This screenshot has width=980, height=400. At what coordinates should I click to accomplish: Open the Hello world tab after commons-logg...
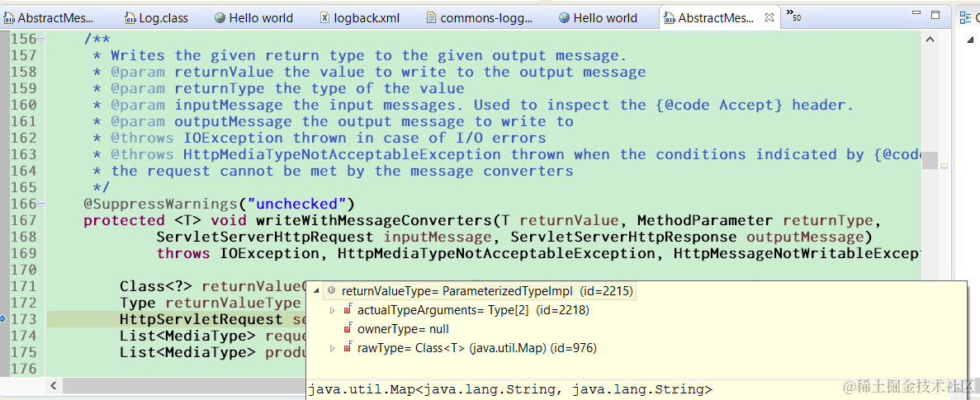click(x=598, y=18)
